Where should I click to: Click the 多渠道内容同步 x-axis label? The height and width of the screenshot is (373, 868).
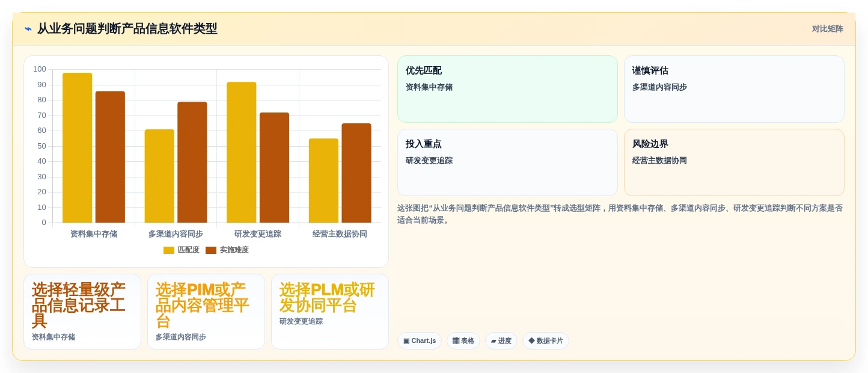[x=176, y=234]
